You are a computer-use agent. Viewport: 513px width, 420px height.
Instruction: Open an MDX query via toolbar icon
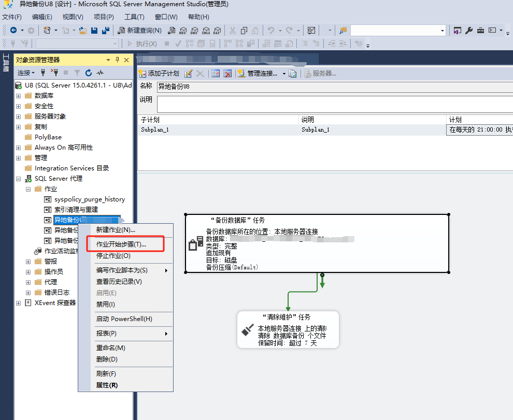click(183, 31)
